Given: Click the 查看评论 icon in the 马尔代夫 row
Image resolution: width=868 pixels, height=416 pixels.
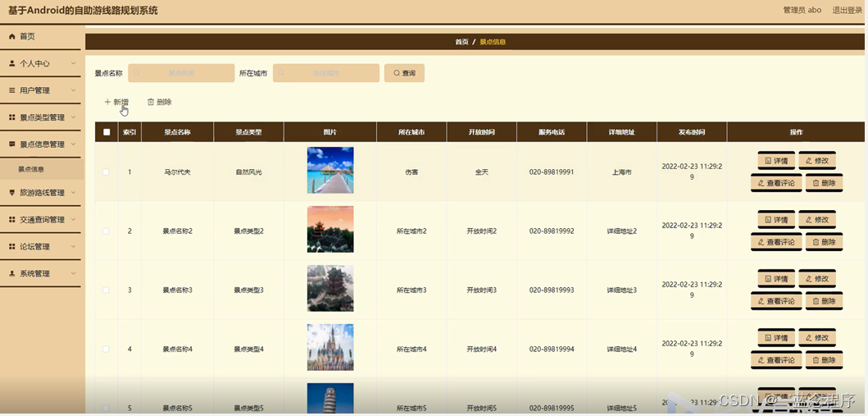Looking at the screenshot, I should (761, 183).
